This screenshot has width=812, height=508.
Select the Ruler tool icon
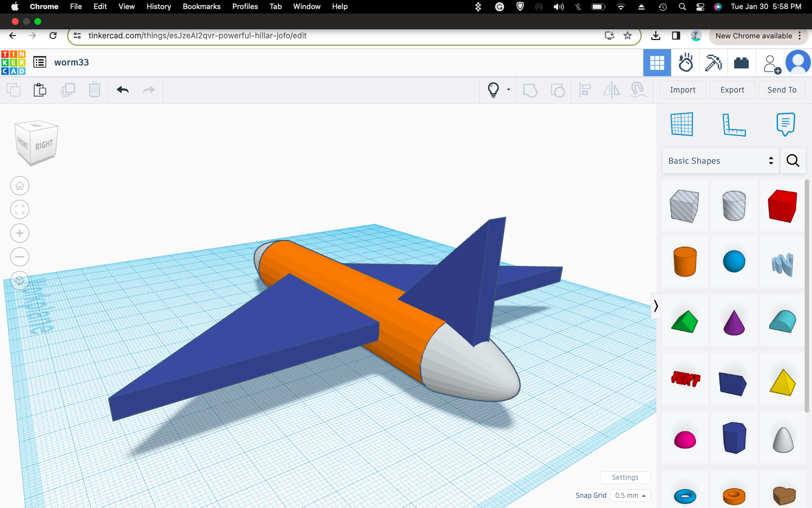click(734, 124)
